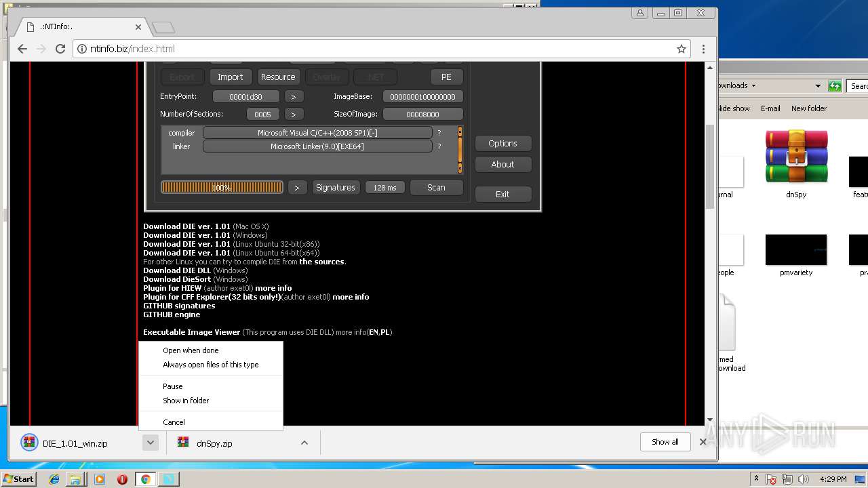This screenshot has width=868, height=488.
Task: Open Windows Explorer from the taskbar
Action: coord(76,479)
